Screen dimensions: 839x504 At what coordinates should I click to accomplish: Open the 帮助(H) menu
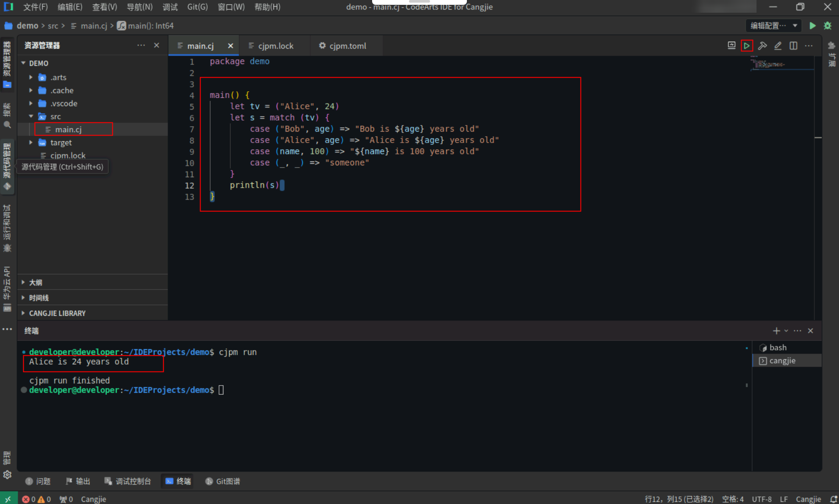point(267,7)
